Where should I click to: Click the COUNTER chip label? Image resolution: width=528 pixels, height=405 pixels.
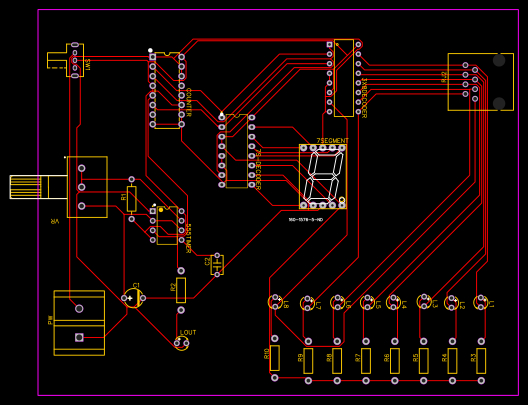point(189,103)
